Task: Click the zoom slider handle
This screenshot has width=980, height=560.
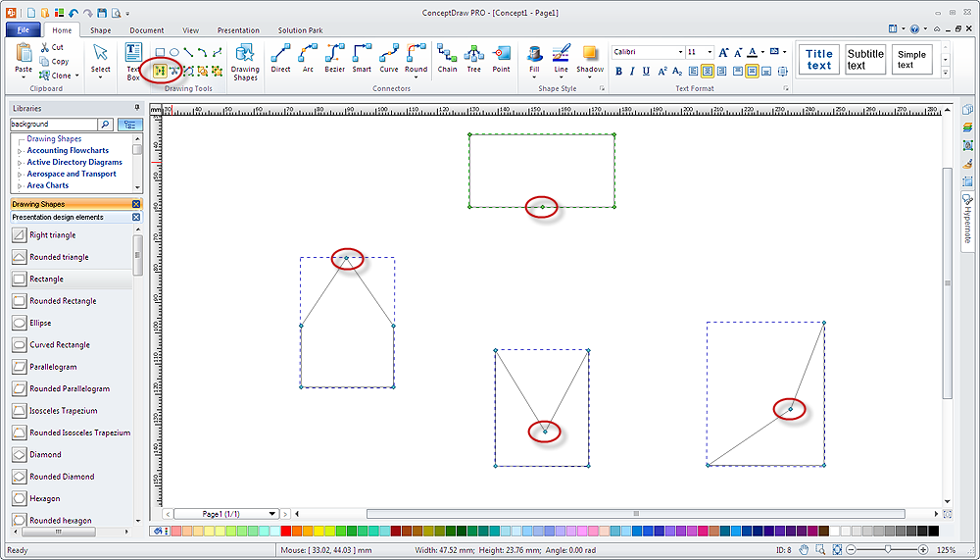Action: 888,549
